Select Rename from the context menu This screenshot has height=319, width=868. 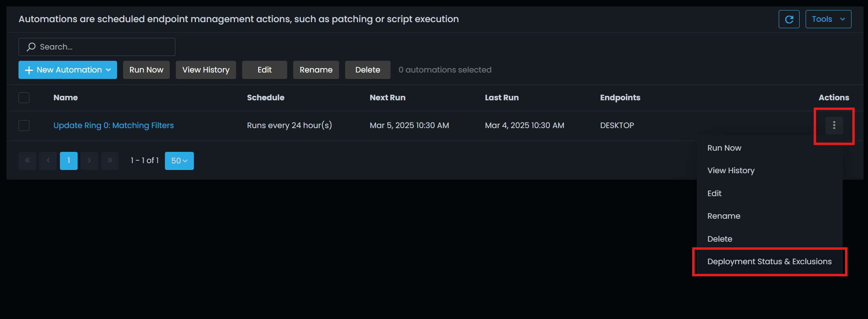(723, 216)
